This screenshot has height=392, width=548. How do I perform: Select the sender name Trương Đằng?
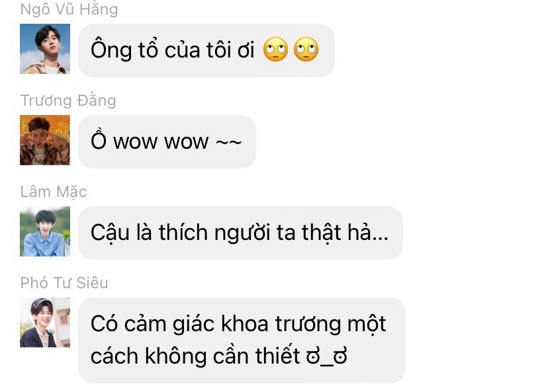click(x=68, y=100)
